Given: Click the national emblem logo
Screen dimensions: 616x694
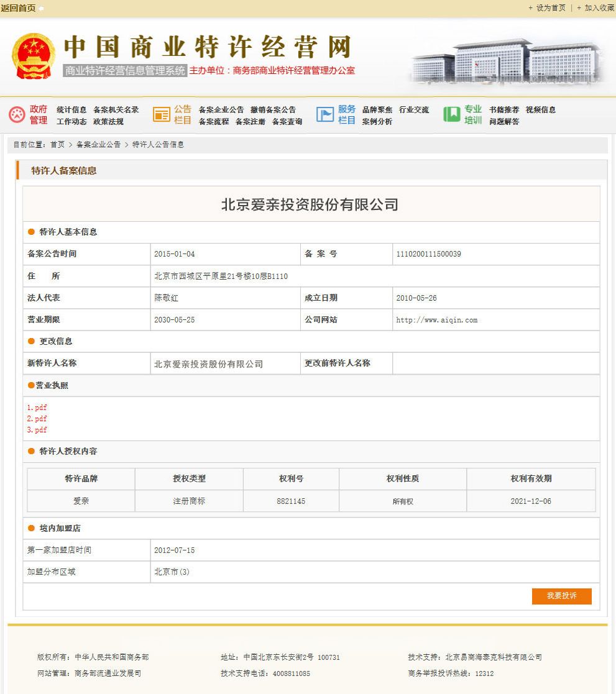Looking at the screenshot, I should tap(33, 56).
